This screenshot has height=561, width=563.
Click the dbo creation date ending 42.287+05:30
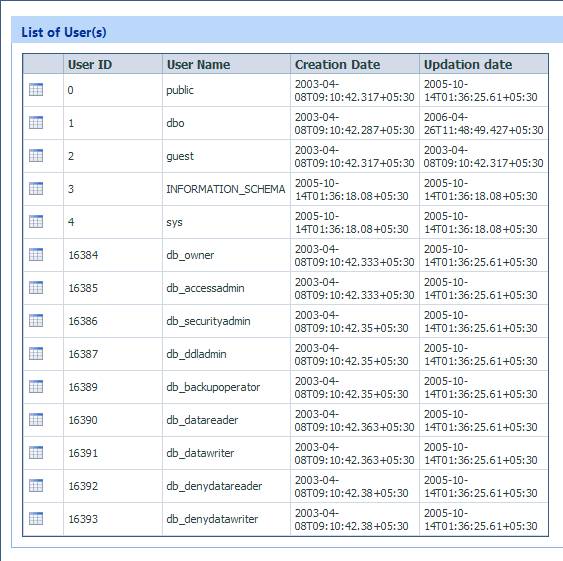pyautogui.click(x=354, y=123)
